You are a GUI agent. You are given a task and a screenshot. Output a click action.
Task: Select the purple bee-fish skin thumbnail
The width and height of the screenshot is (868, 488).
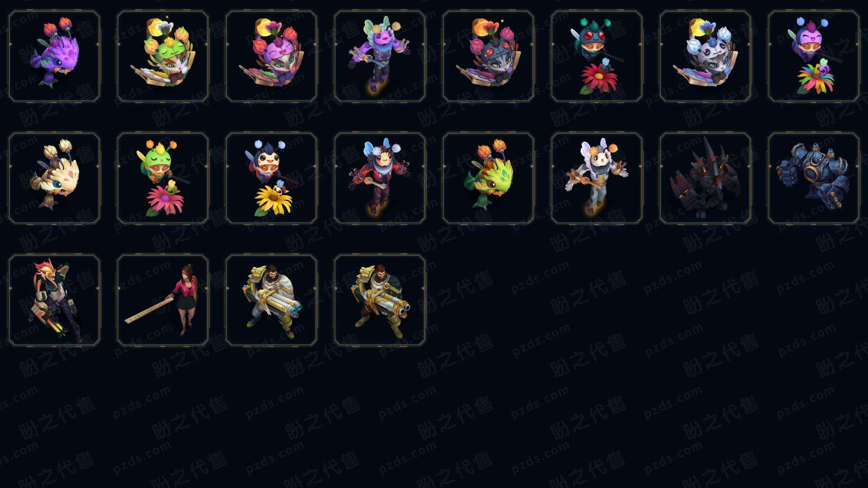coord(54,56)
